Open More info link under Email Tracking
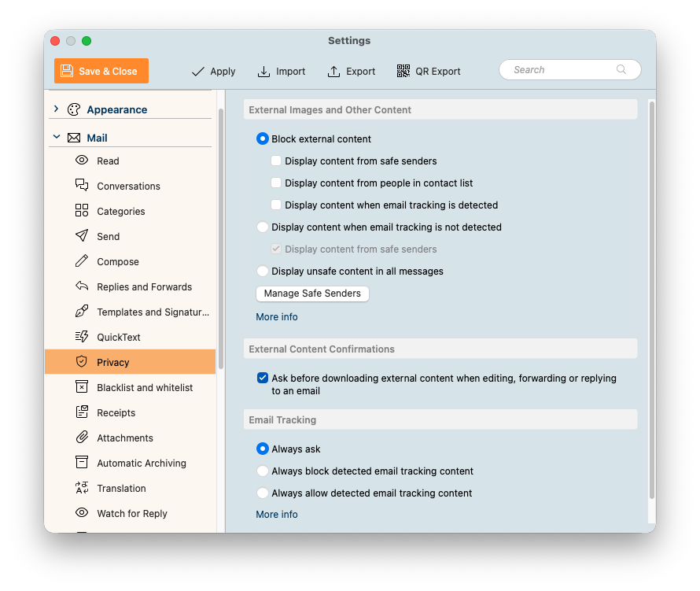Screen dimensions: 700x591 click(277, 515)
